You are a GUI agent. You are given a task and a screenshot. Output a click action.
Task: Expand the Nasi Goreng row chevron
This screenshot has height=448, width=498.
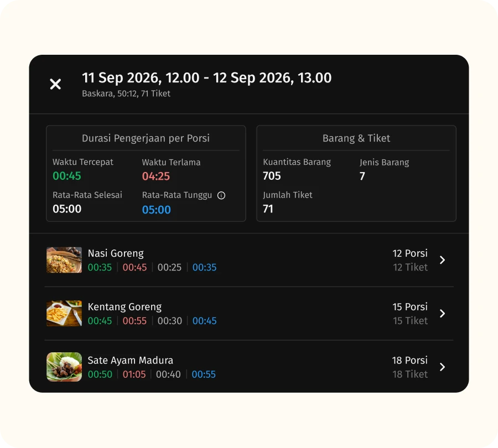tap(442, 260)
